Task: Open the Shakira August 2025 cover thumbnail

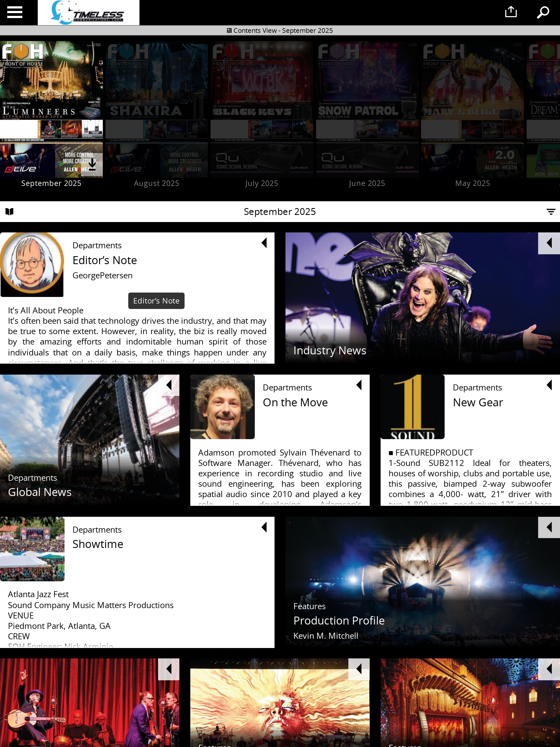Action: point(157,109)
